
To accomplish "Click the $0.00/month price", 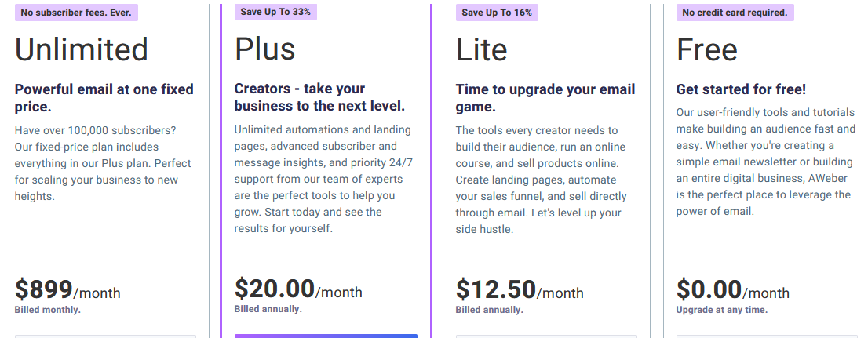I will pos(733,290).
